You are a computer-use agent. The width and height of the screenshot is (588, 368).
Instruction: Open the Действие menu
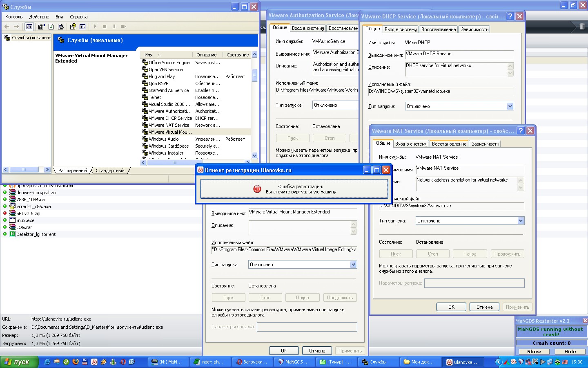coord(39,17)
